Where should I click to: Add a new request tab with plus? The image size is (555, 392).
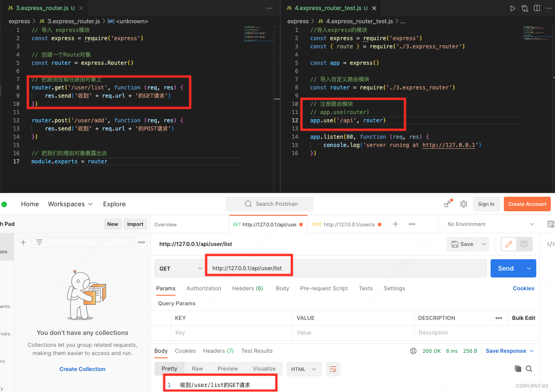pyautogui.click(x=396, y=224)
